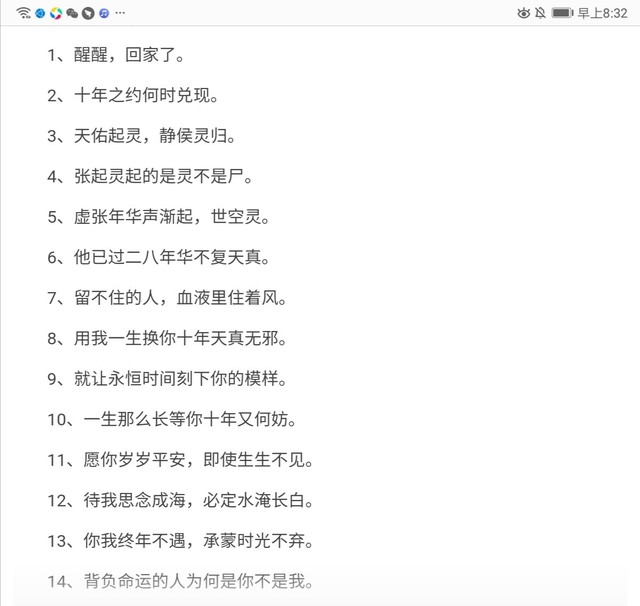This screenshot has width=640, height=606.
Task: Open the WeChat notification icon
Action: (72, 12)
